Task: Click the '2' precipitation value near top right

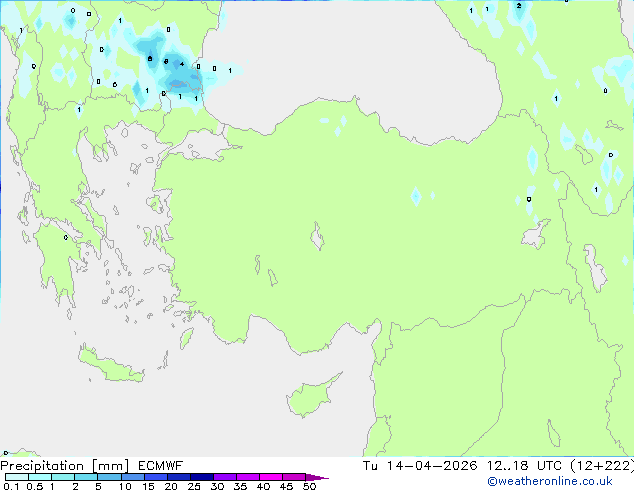Action: [x=519, y=6]
